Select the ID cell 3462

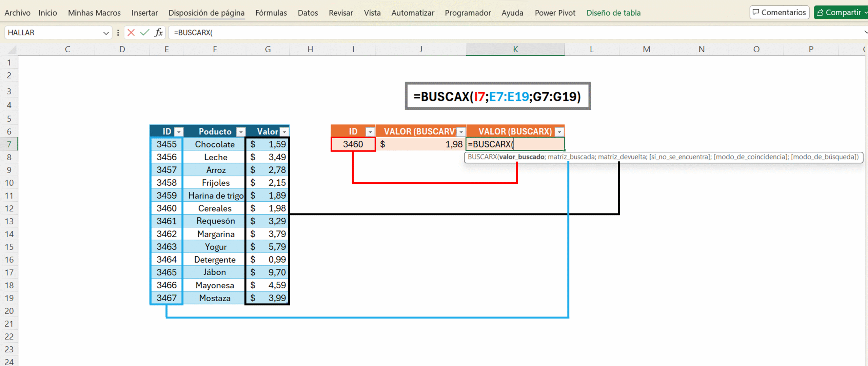[x=166, y=234]
